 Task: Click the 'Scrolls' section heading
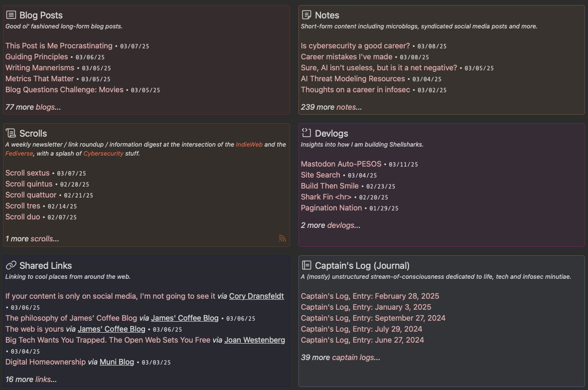tap(33, 133)
